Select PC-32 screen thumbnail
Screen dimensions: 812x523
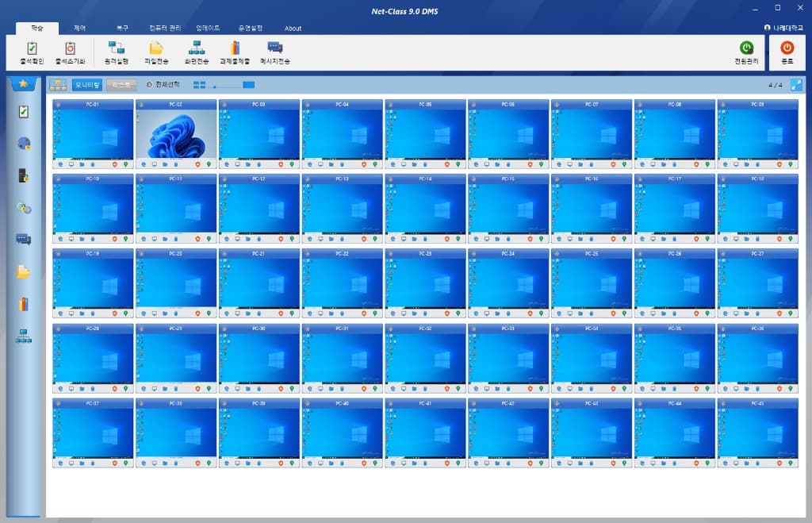(x=425, y=358)
